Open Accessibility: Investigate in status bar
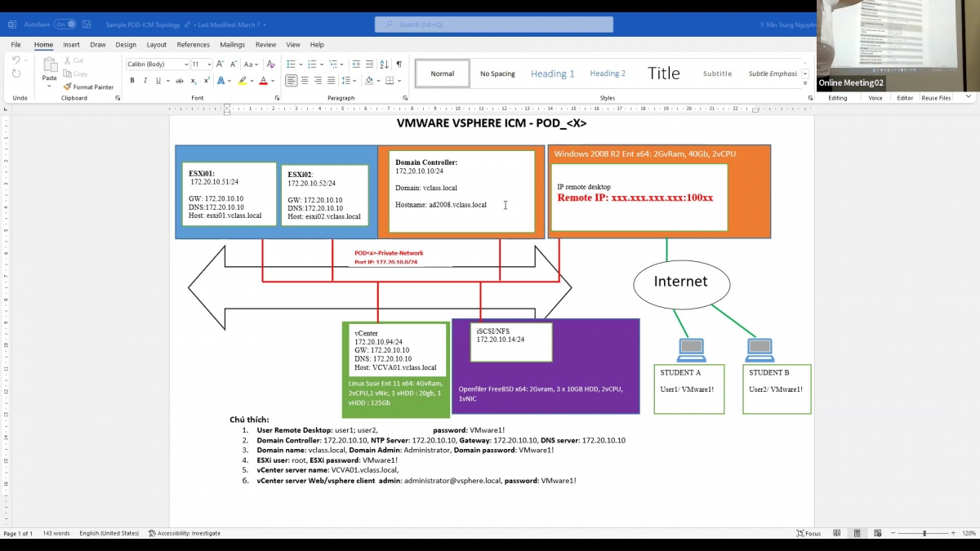Viewport: 980px width, 551px height. tap(185, 533)
